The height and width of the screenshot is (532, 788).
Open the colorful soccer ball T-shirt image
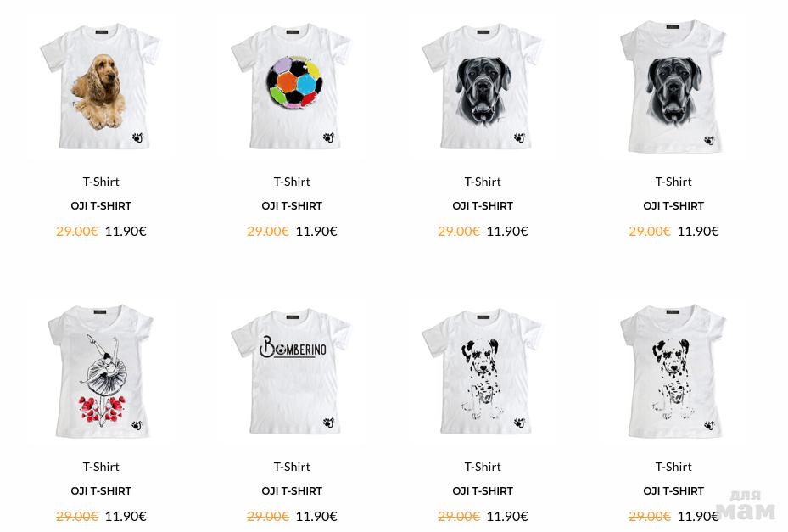click(291, 87)
